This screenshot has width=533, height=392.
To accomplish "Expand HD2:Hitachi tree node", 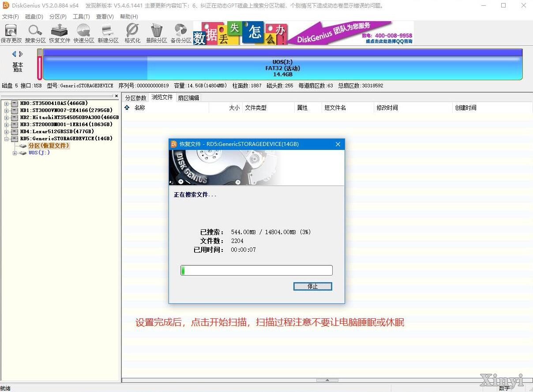I will coord(7,118).
